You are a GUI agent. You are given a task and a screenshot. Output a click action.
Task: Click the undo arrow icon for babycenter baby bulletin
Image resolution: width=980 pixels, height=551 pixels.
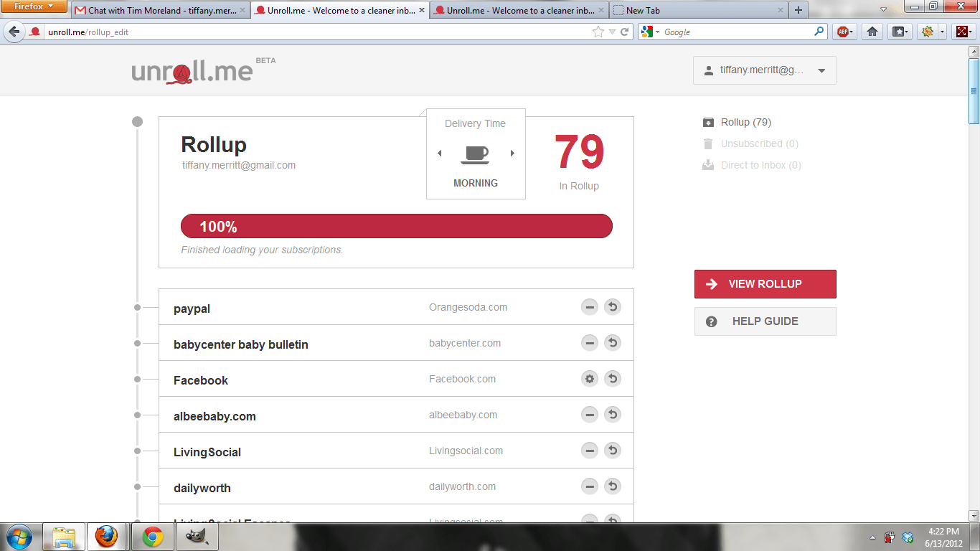[613, 343]
